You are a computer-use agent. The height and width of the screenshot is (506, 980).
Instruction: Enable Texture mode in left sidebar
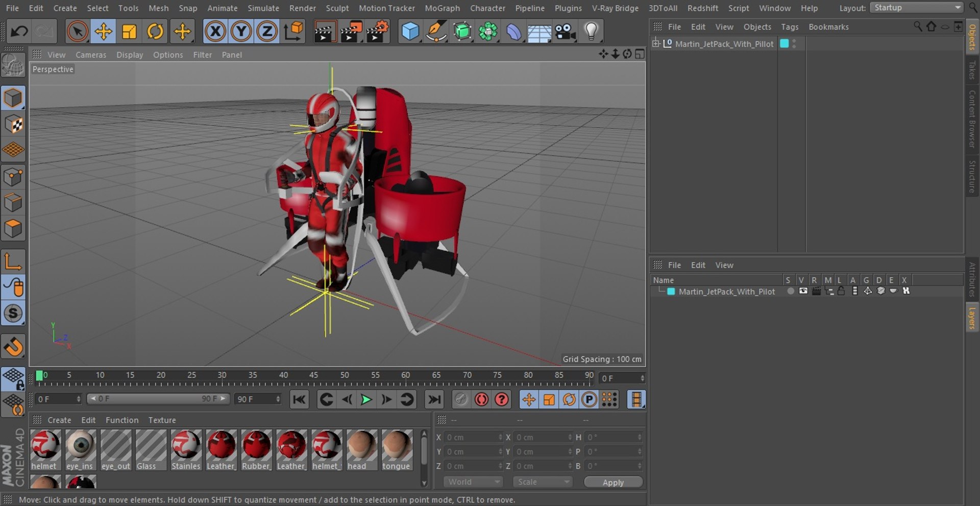(13, 124)
